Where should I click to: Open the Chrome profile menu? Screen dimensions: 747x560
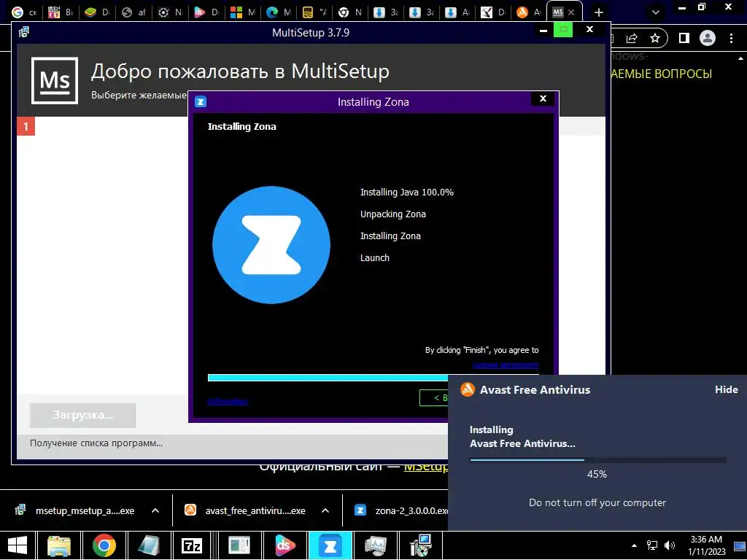[708, 38]
